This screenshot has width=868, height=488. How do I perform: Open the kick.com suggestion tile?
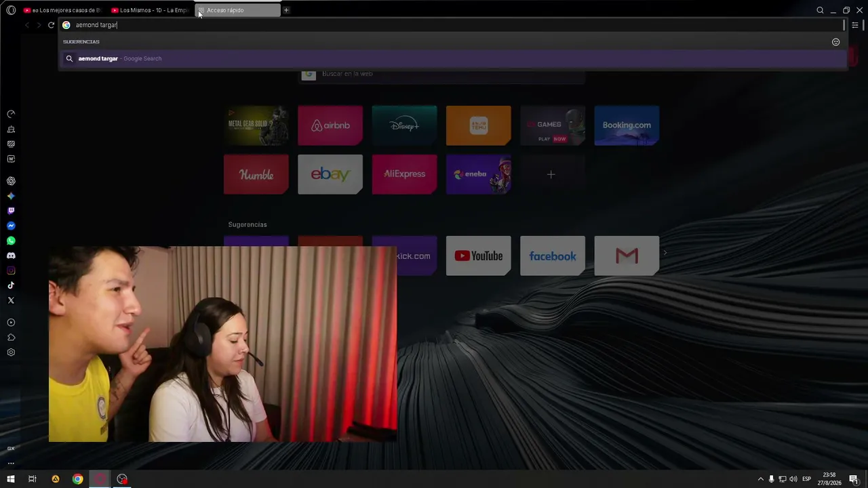416,256
